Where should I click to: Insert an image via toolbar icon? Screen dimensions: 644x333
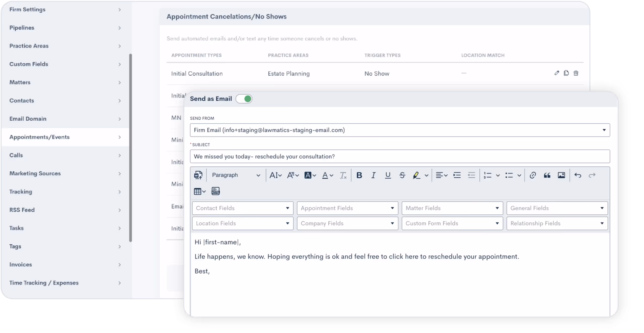(x=561, y=175)
